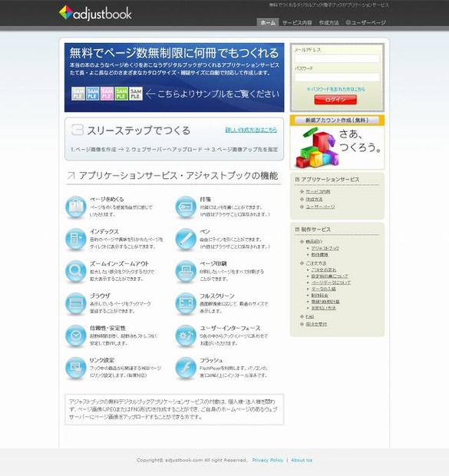Click the ユーザーインターフェース gear icon
The image size is (449, 476).
click(x=186, y=336)
